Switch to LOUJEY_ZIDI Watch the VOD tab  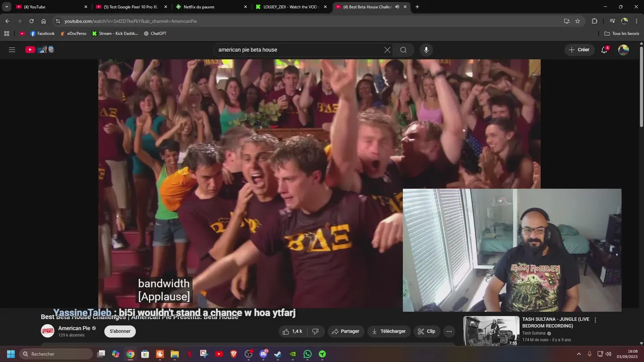point(291,7)
